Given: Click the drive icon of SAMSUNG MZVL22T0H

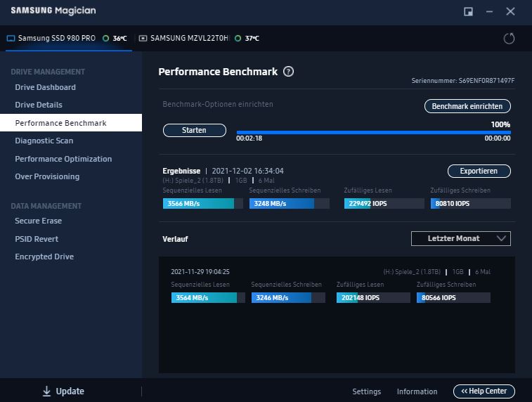Looking at the screenshot, I should [x=143, y=39].
